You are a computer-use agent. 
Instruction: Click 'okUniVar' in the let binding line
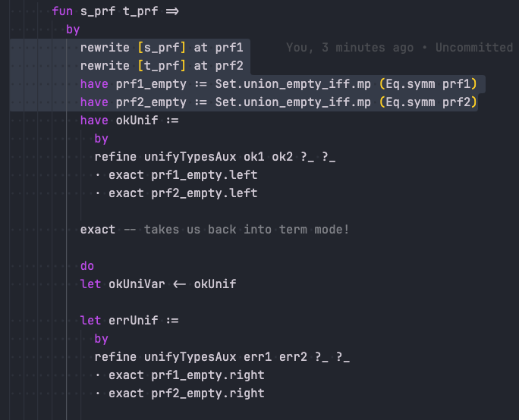[x=137, y=284]
